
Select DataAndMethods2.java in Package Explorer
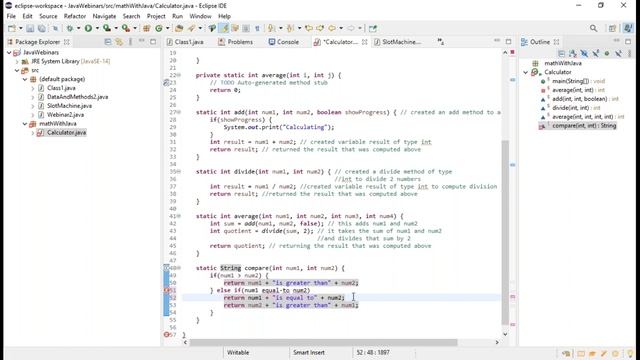(x=78, y=97)
